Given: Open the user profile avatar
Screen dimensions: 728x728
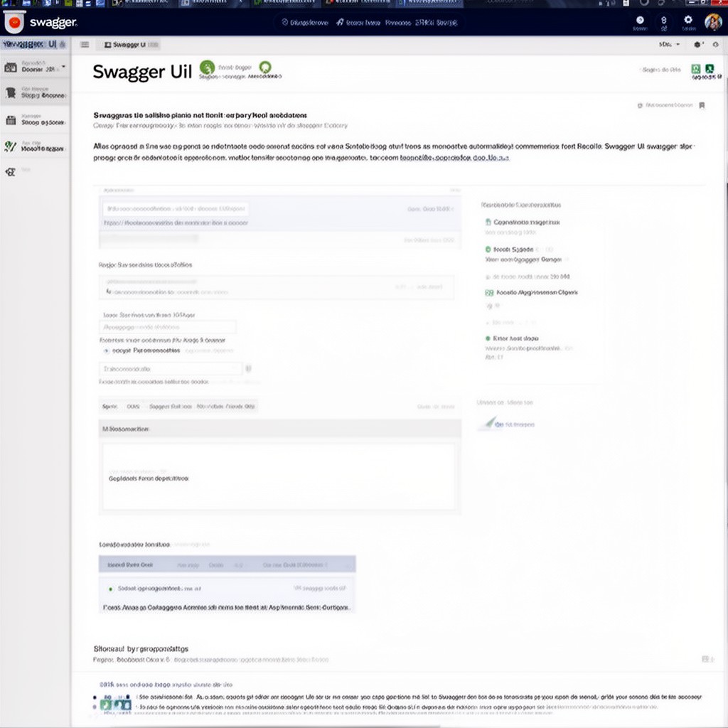Looking at the screenshot, I should 712,22.
